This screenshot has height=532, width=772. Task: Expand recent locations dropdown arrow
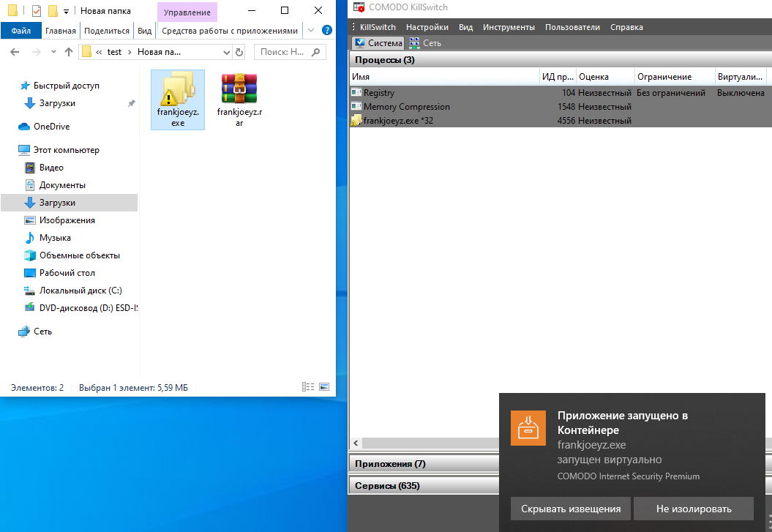click(53, 52)
